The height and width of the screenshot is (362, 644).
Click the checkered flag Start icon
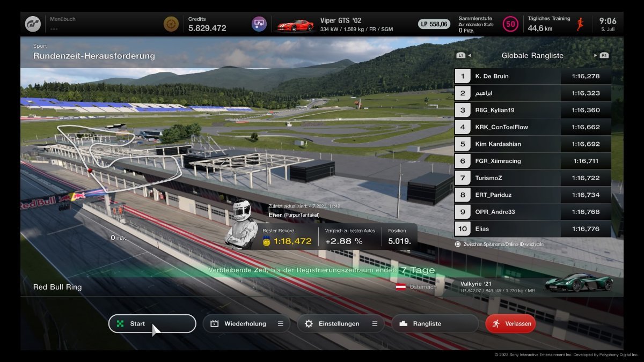[120, 324]
